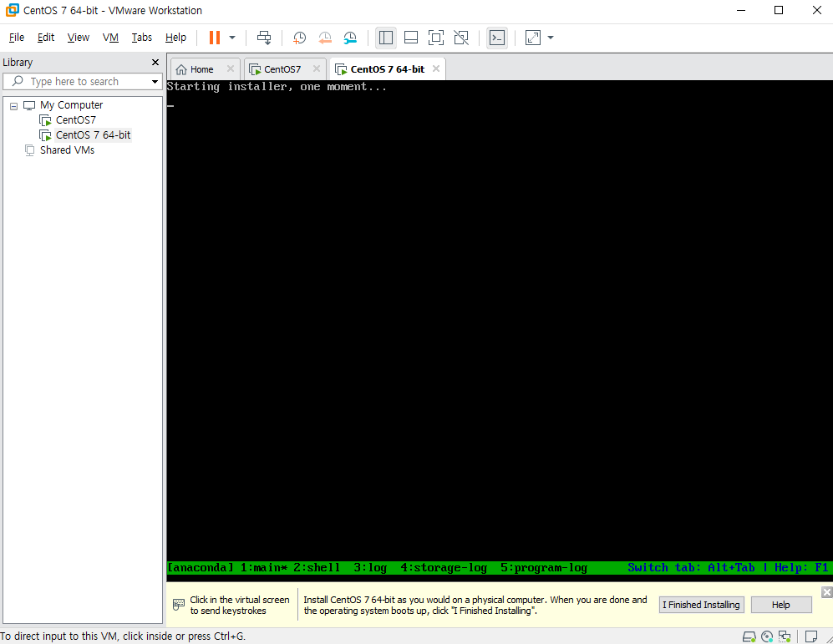Click the anaconda 4:storage-log tab text

point(444,567)
